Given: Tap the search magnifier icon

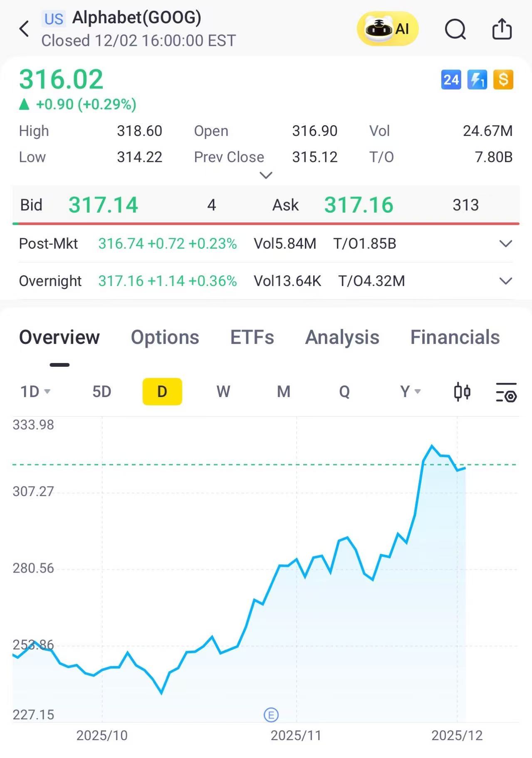Looking at the screenshot, I should (x=455, y=29).
